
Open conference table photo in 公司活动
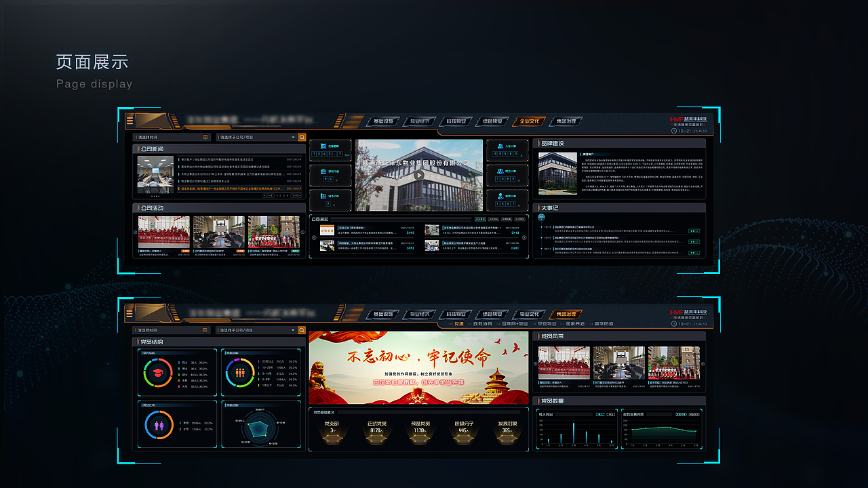coord(219,232)
